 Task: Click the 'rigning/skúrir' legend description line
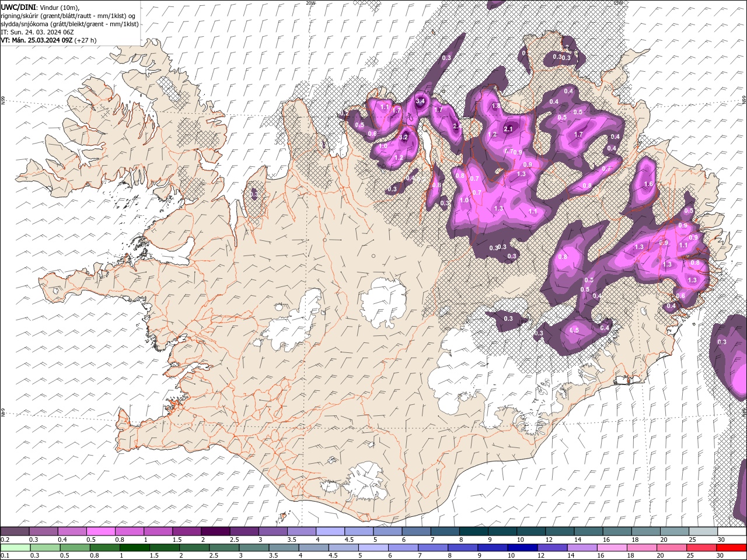pos(68,16)
